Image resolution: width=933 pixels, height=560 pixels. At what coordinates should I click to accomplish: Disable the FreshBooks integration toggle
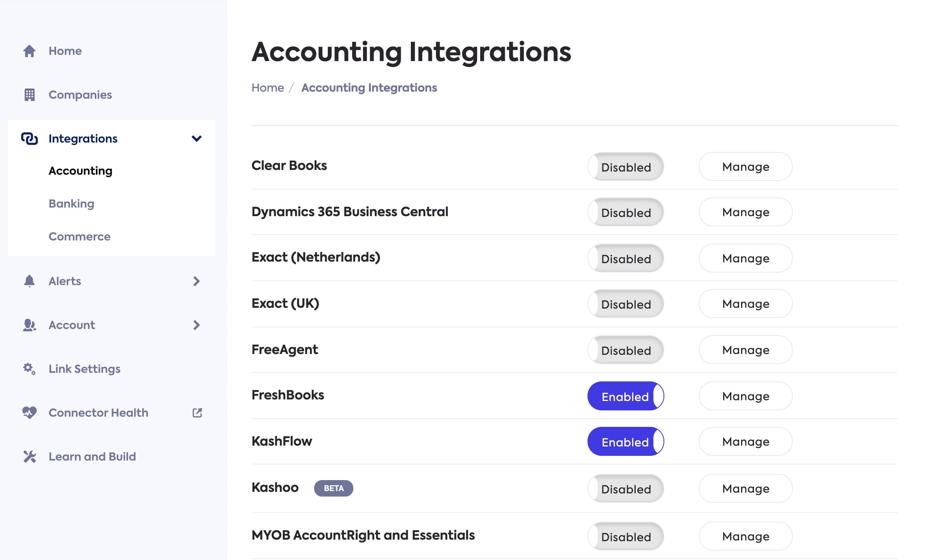tap(626, 396)
